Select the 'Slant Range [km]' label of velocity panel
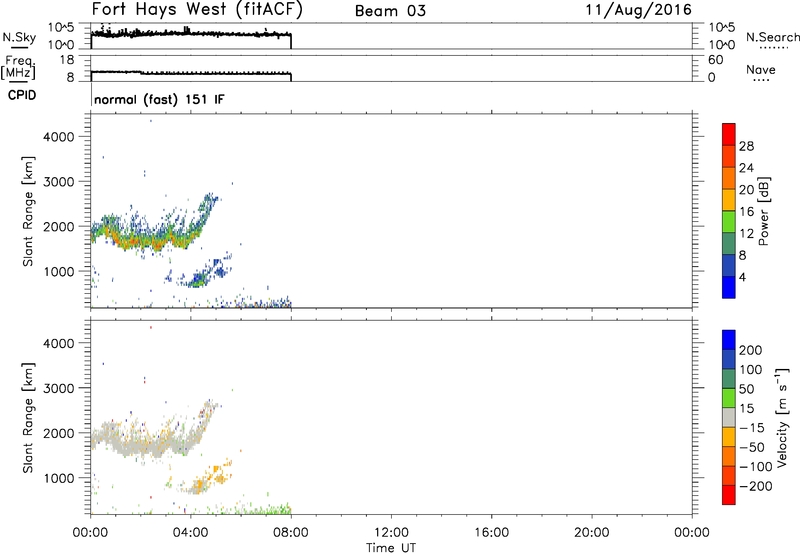The height and width of the screenshot is (554, 800). click(x=28, y=417)
